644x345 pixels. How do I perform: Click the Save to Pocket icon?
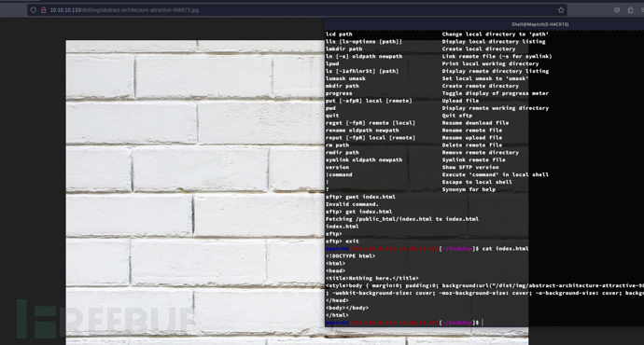click(617, 10)
